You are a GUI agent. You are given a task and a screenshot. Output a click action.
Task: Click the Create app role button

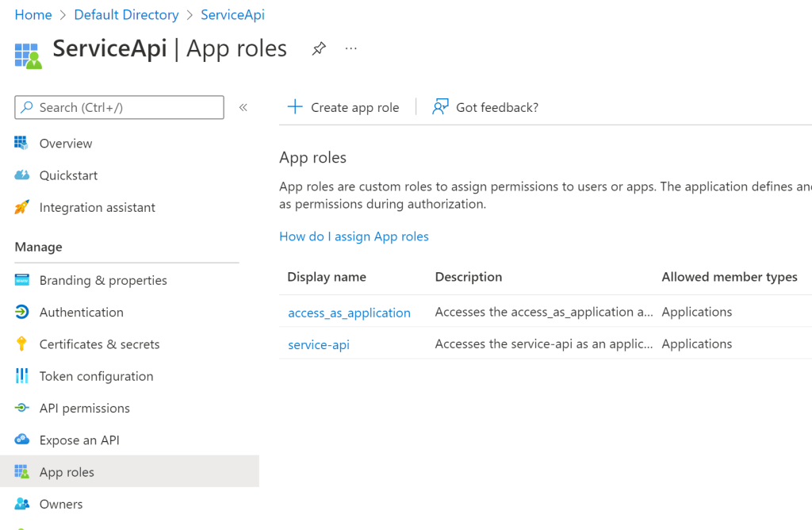point(343,106)
